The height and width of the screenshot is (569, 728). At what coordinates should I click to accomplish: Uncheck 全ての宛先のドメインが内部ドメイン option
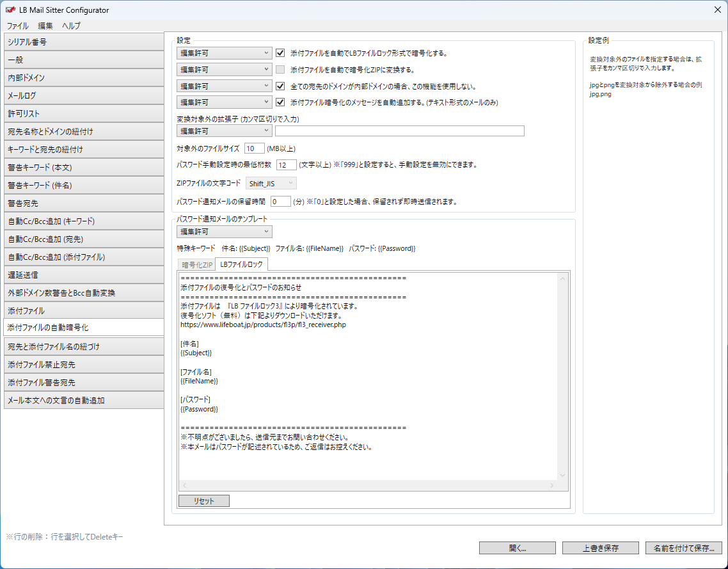[x=280, y=86]
